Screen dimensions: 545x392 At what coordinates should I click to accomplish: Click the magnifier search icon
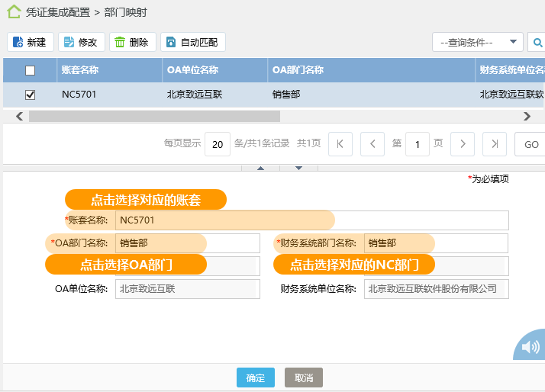pyautogui.click(x=537, y=42)
